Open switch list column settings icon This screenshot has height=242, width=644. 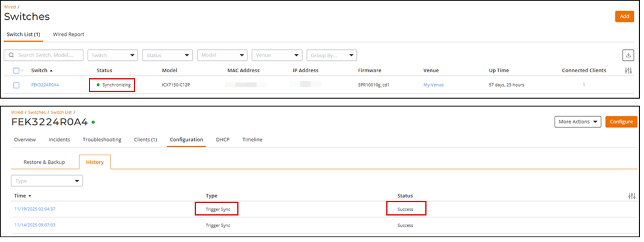(x=628, y=71)
